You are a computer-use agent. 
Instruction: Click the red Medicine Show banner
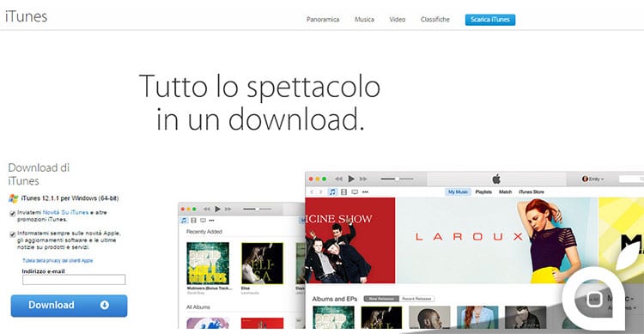click(x=350, y=240)
